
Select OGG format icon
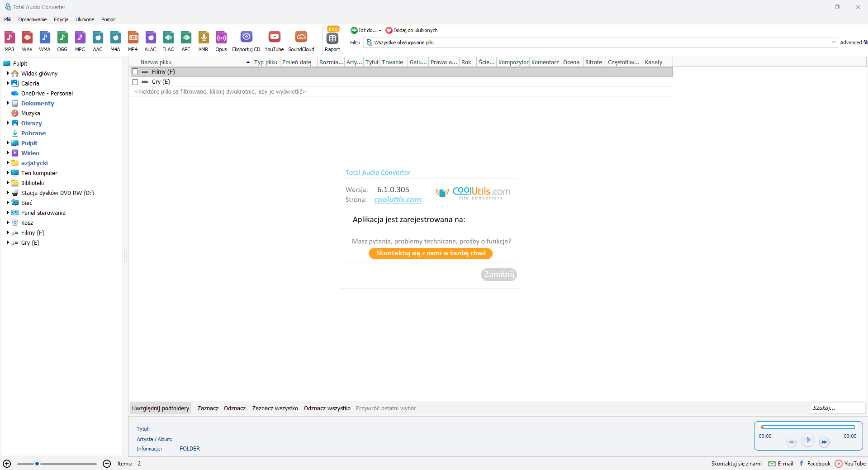[62, 41]
